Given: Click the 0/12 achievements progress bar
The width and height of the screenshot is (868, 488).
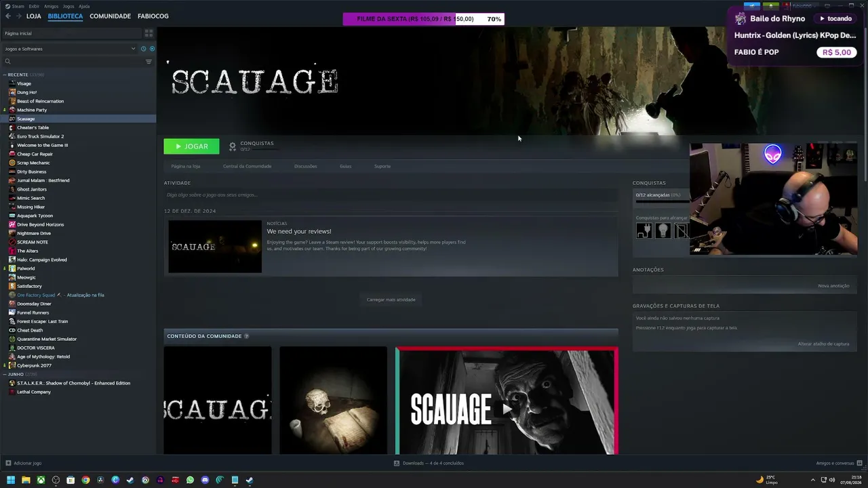Looking at the screenshot, I should (x=663, y=202).
